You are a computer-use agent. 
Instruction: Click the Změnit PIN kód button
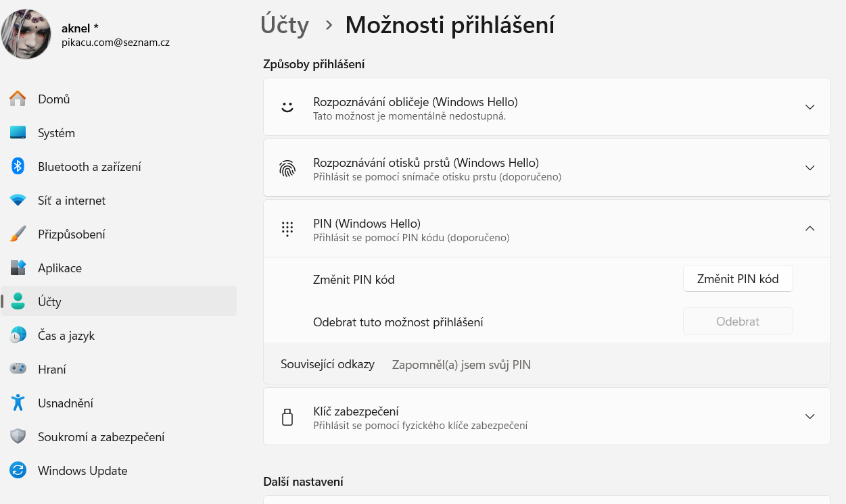point(738,278)
